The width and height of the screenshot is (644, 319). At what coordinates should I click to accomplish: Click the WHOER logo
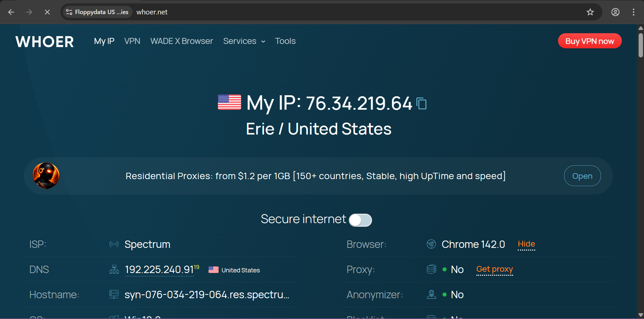point(45,42)
